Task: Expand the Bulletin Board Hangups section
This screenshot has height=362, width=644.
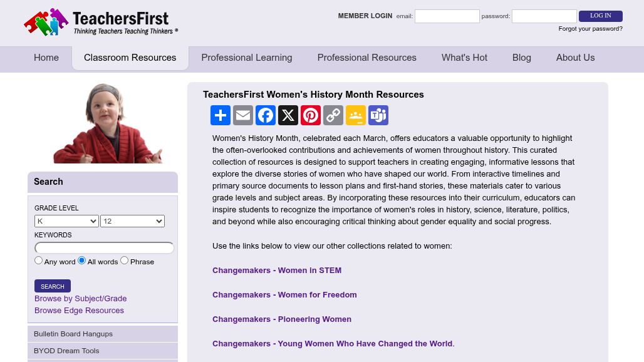Action: coord(73,334)
